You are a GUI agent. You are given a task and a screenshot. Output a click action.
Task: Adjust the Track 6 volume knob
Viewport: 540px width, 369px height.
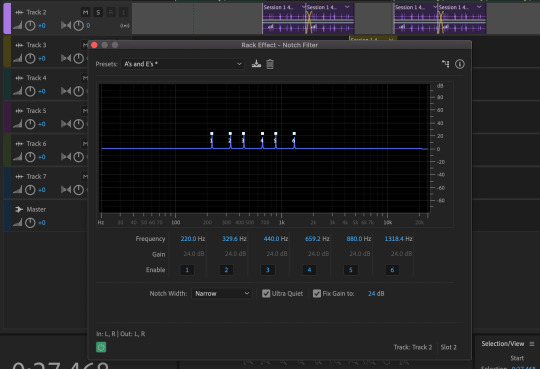[x=30, y=157]
